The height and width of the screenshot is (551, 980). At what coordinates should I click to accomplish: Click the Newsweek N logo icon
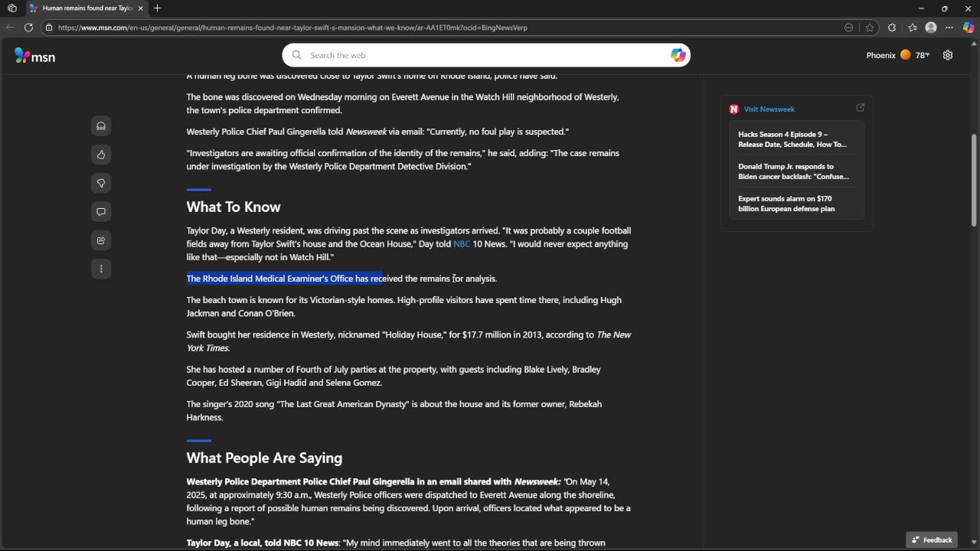click(x=733, y=109)
